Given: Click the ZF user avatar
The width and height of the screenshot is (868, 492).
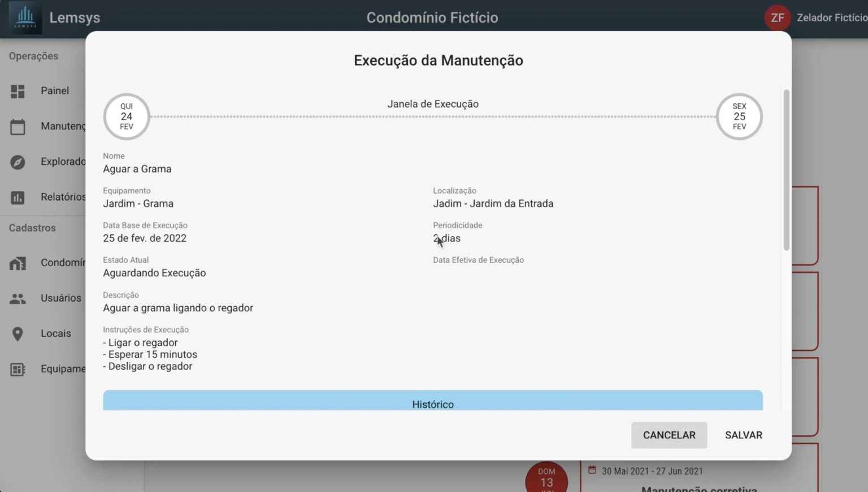Looking at the screenshot, I should (778, 18).
